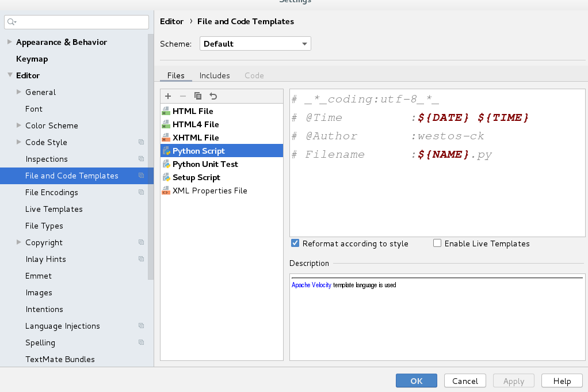Click the copy template icon
The image size is (588, 392).
(197, 96)
